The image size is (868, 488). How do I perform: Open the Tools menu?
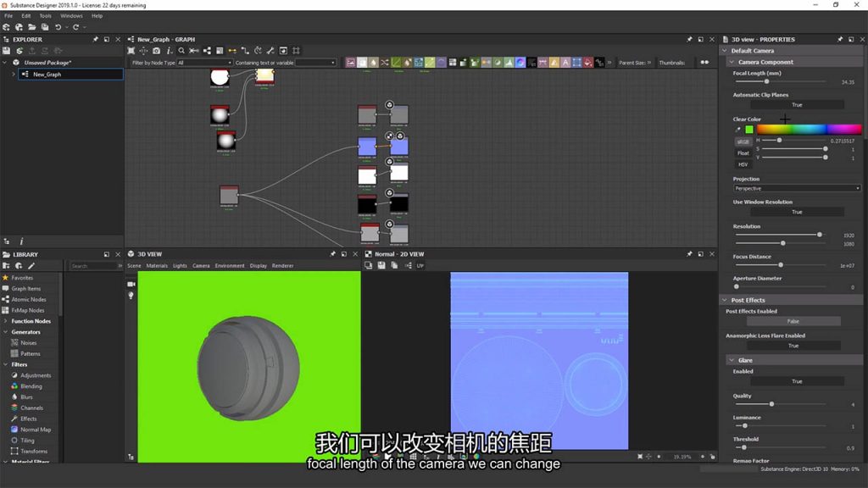click(46, 16)
